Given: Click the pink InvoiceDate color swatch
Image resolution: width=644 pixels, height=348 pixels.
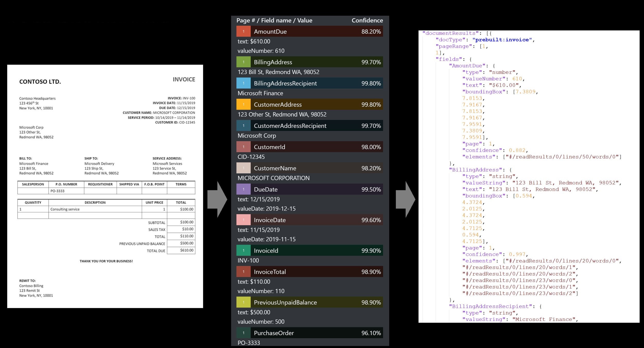Looking at the screenshot, I should tap(243, 220).
